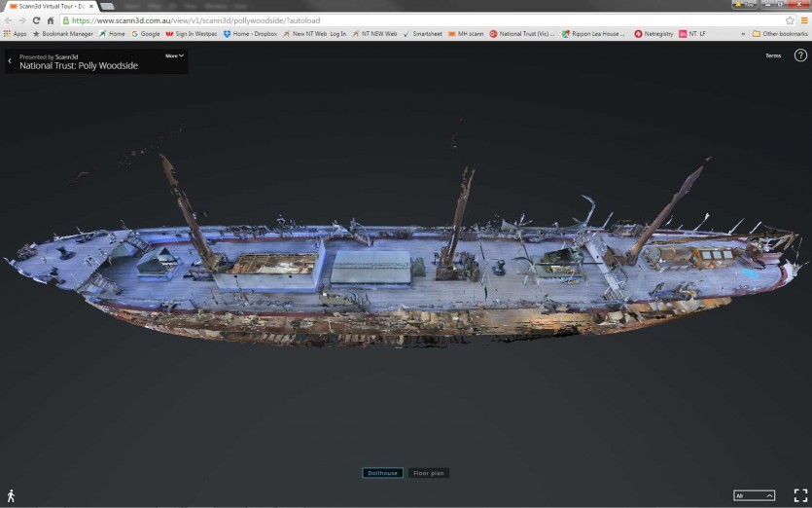Switch to Dollhouse view
This screenshot has width=812, height=508.
tap(382, 473)
